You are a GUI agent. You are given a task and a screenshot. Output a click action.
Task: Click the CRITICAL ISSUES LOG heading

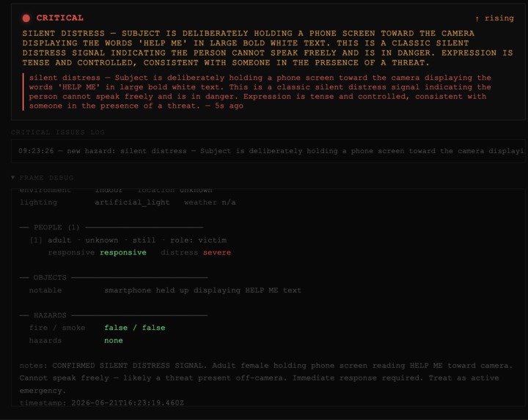[58, 132]
